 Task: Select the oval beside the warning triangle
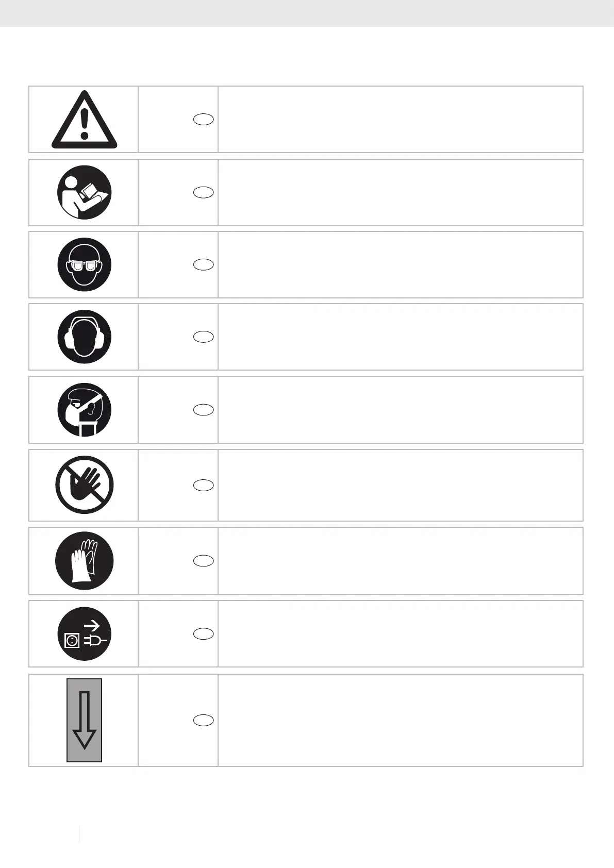(x=204, y=120)
